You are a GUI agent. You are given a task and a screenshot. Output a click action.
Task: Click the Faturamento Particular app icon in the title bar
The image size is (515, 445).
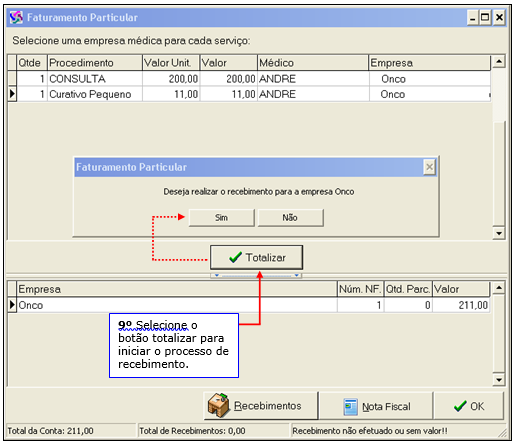point(16,17)
